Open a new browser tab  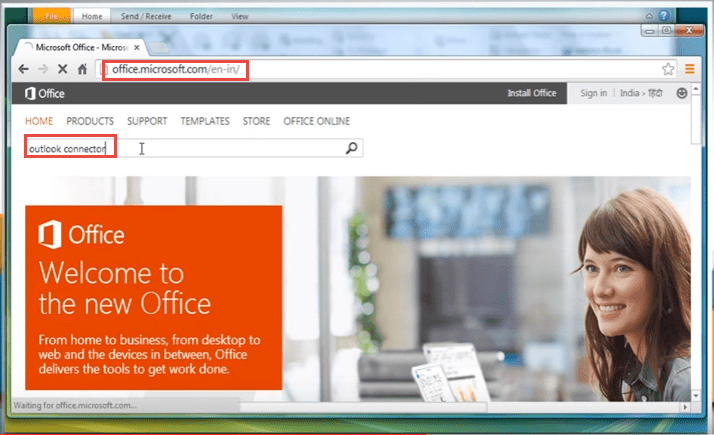(158, 47)
